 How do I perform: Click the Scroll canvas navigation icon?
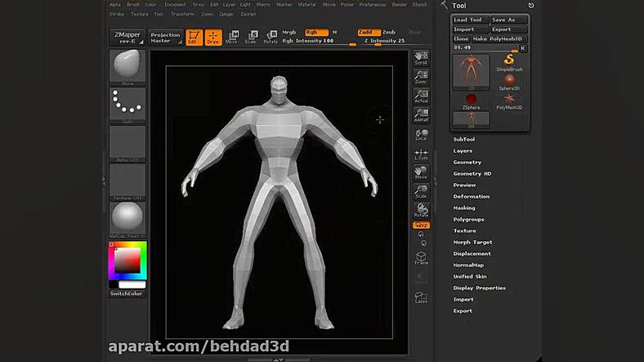click(421, 57)
